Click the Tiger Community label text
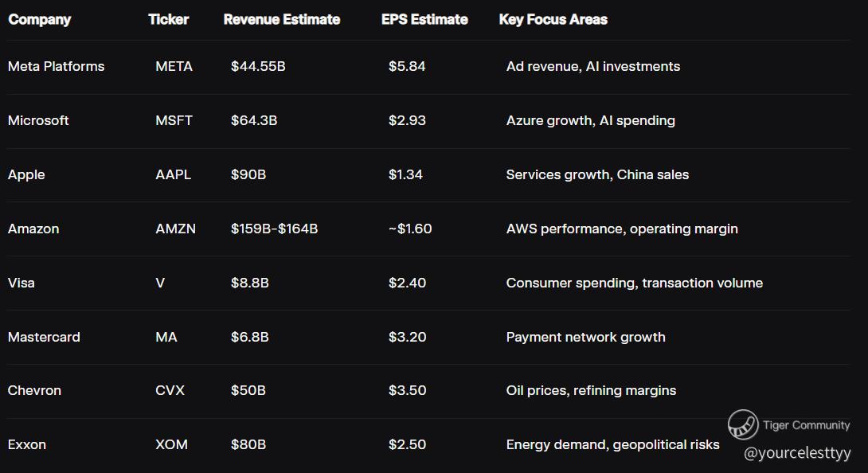868x473 pixels. pyautogui.click(x=806, y=425)
